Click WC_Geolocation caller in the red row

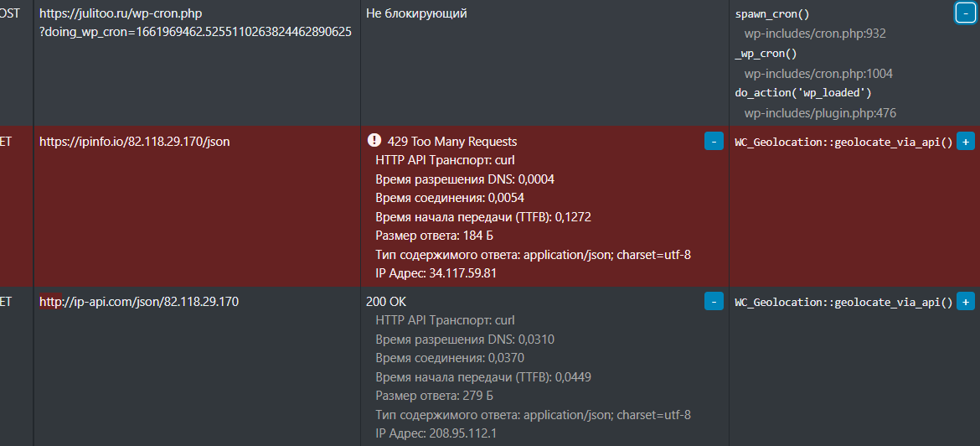pos(843,142)
